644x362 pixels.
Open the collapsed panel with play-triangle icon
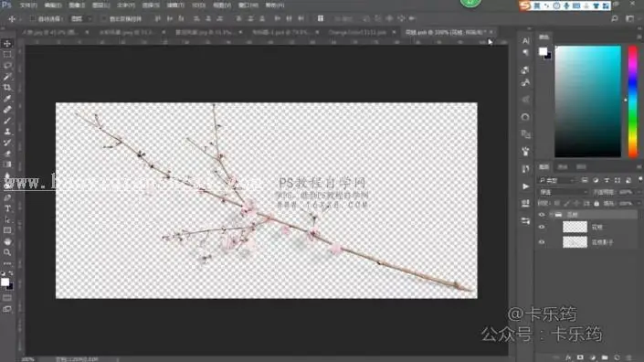coord(525,186)
